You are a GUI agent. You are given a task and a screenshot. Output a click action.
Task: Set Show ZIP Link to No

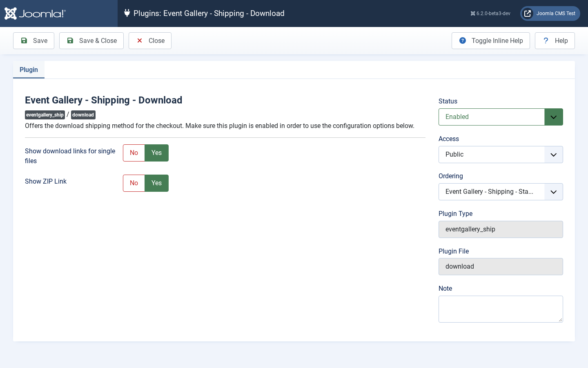click(x=134, y=183)
